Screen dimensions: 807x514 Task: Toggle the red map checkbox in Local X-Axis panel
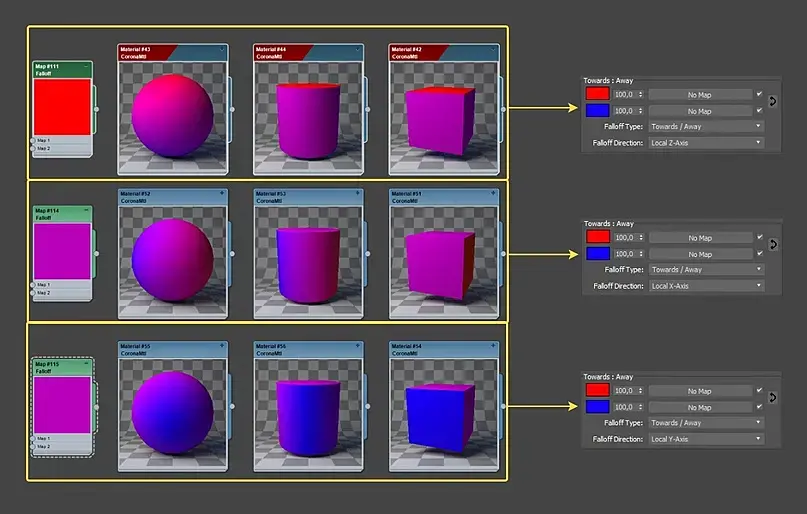pos(760,237)
